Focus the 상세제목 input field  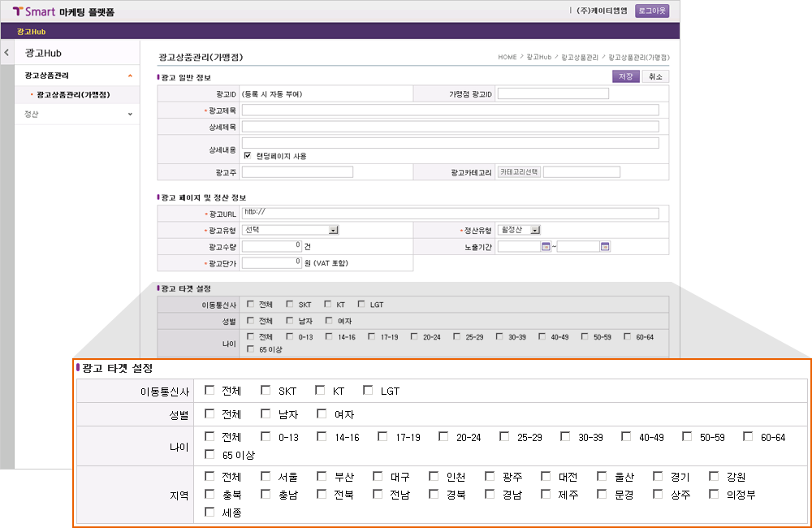pos(451,127)
